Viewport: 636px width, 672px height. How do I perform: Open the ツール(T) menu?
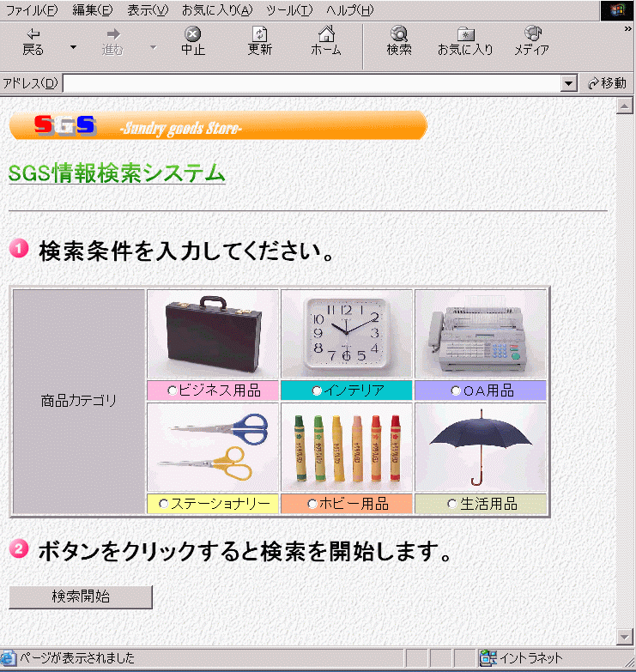[289, 10]
